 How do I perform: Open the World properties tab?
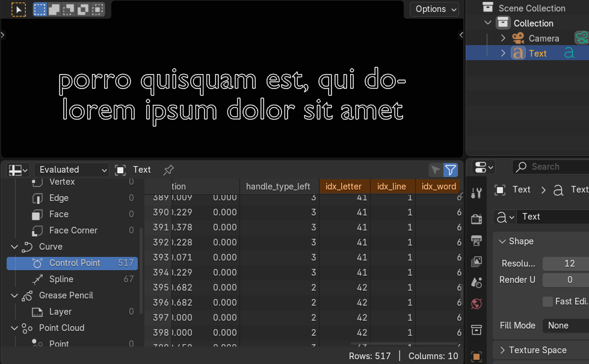pyautogui.click(x=476, y=303)
